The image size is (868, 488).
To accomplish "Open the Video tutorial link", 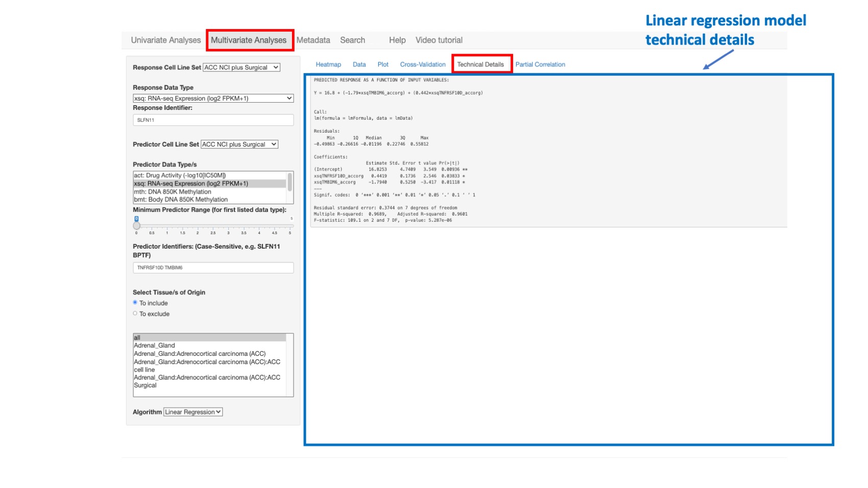I will pos(439,40).
